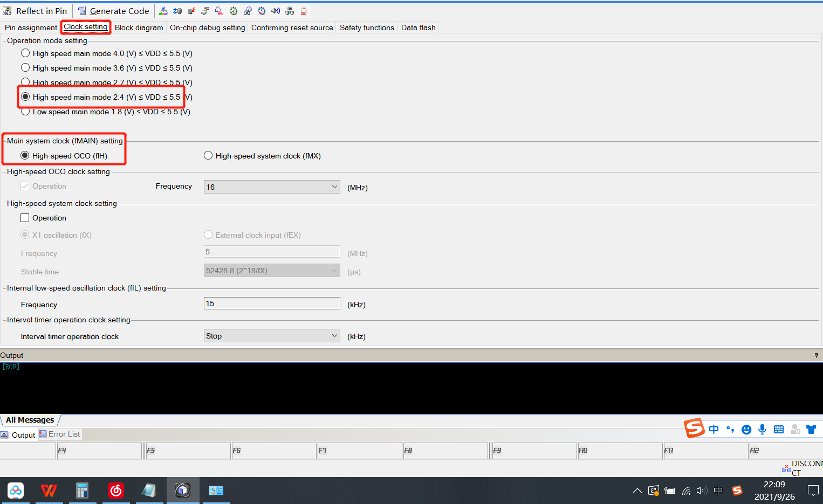Image resolution: width=823 pixels, height=504 pixels.
Task: Open Calculator taskbar icon
Action: [x=82, y=491]
